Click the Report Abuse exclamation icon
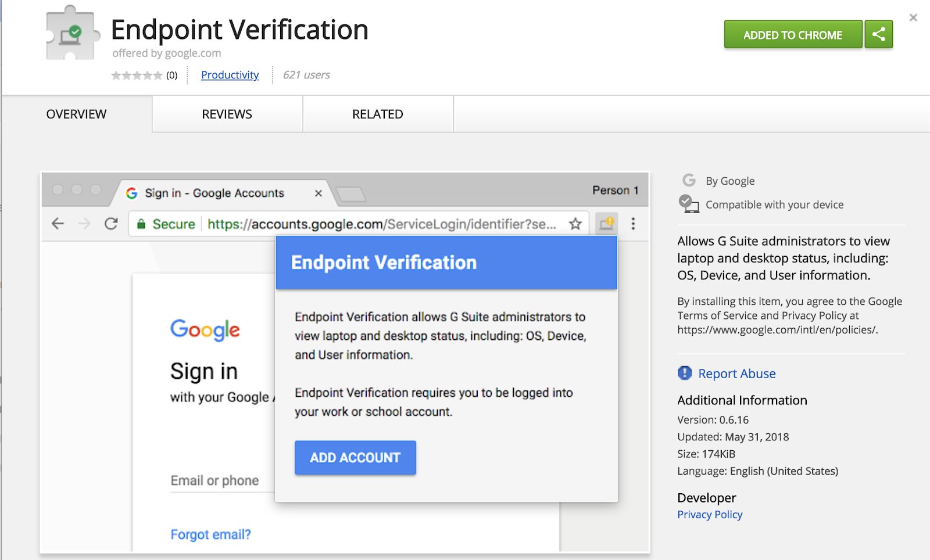The height and width of the screenshot is (560, 930). point(685,373)
